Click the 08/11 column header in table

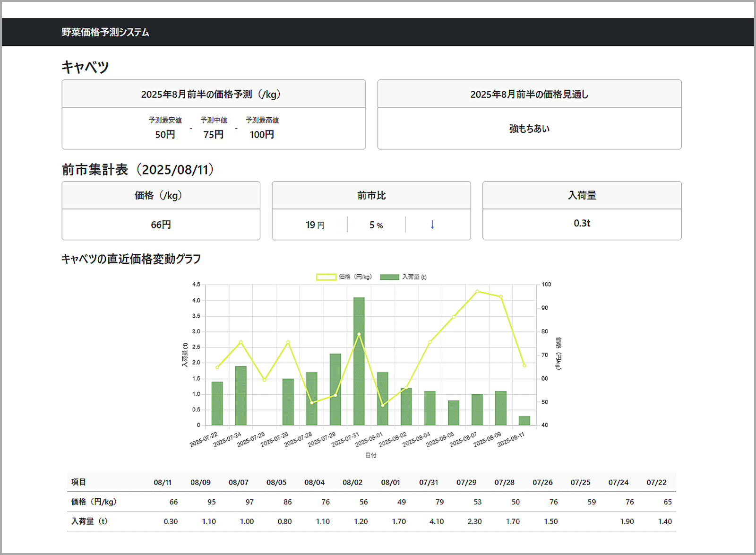tap(163, 482)
